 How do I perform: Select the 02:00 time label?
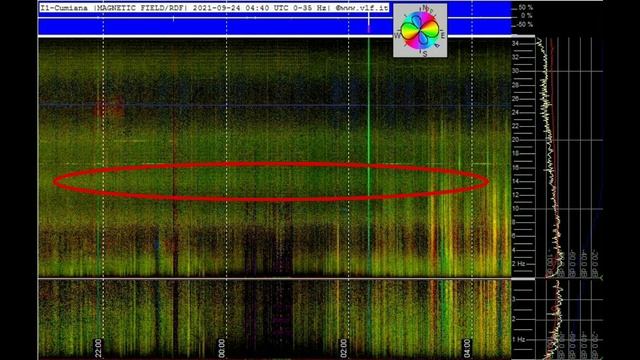344,348
